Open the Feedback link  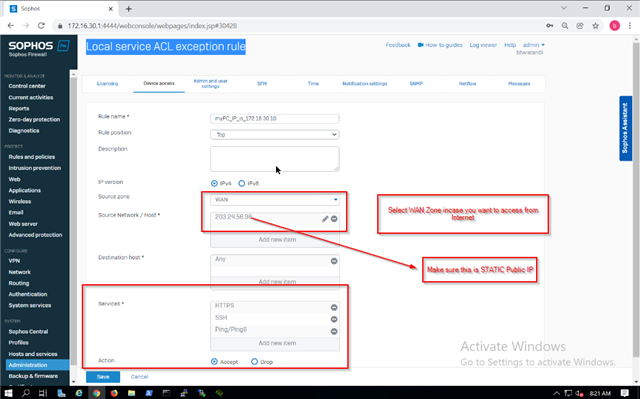pyautogui.click(x=398, y=45)
